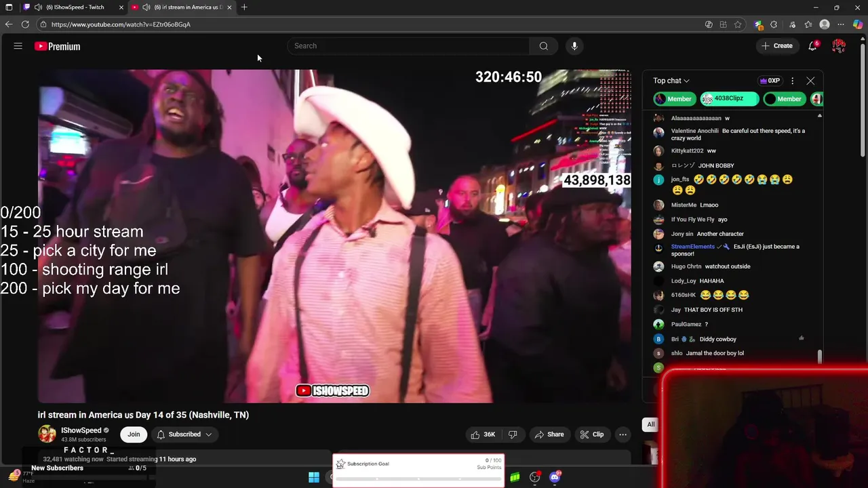868x488 pixels.
Task: Open the weather widget showing Haze
Action: click(20, 476)
